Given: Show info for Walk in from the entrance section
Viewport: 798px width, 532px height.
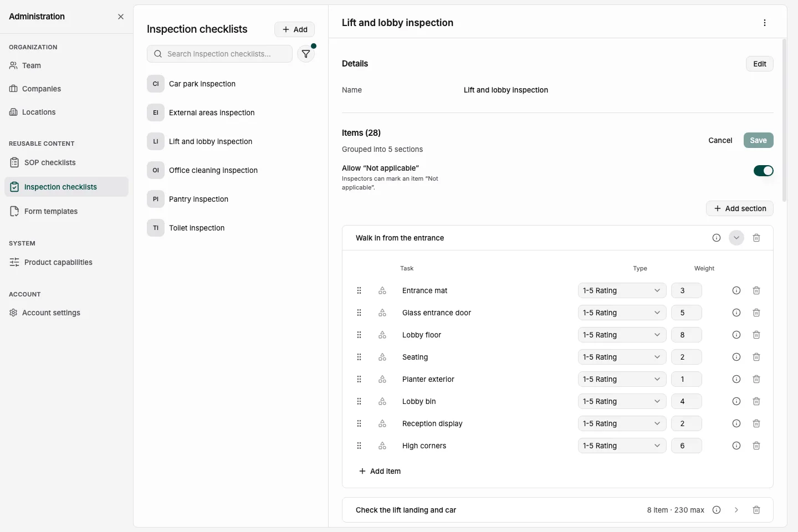Looking at the screenshot, I should point(717,238).
